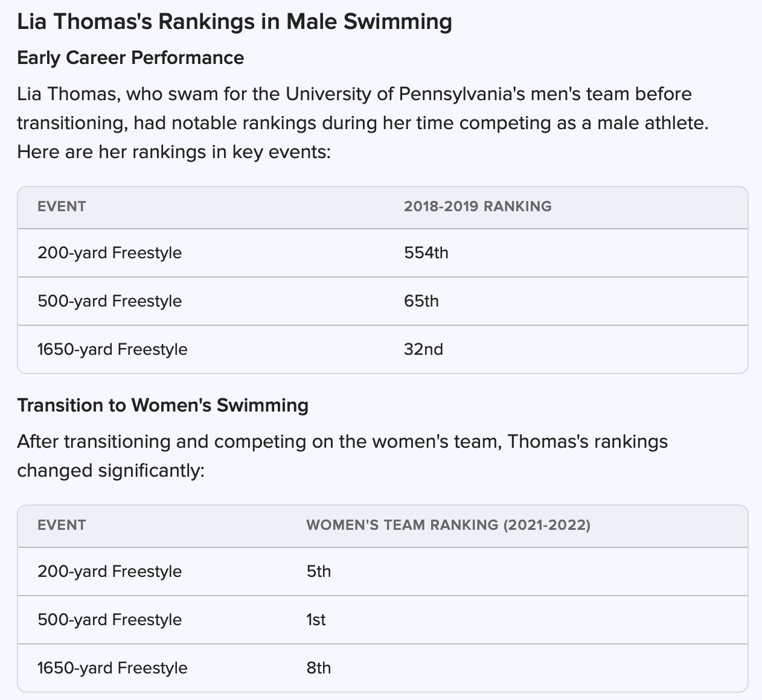Select the 8th ranking cell
The height and width of the screenshot is (700, 762).
click(x=319, y=667)
